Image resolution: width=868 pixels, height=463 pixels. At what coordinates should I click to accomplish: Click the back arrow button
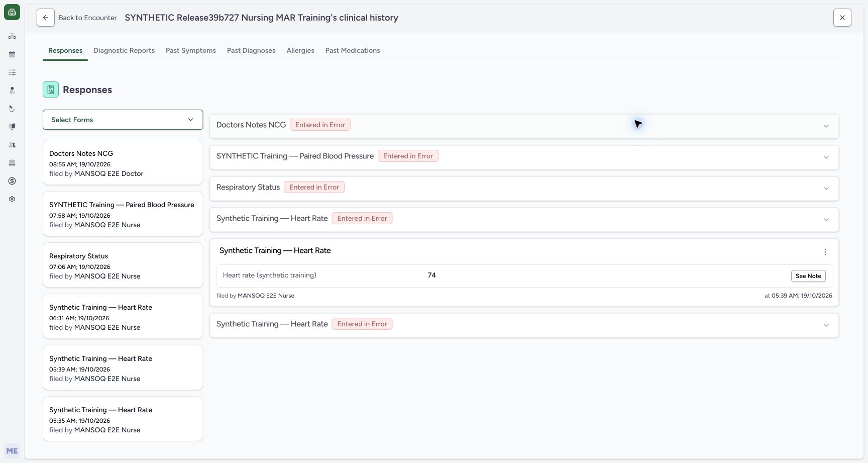click(x=46, y=18)
